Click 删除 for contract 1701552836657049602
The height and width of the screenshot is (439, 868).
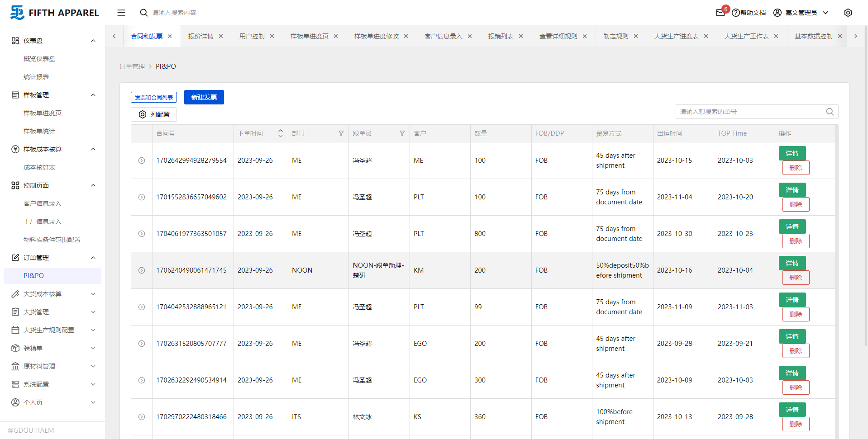coord(796,204)
